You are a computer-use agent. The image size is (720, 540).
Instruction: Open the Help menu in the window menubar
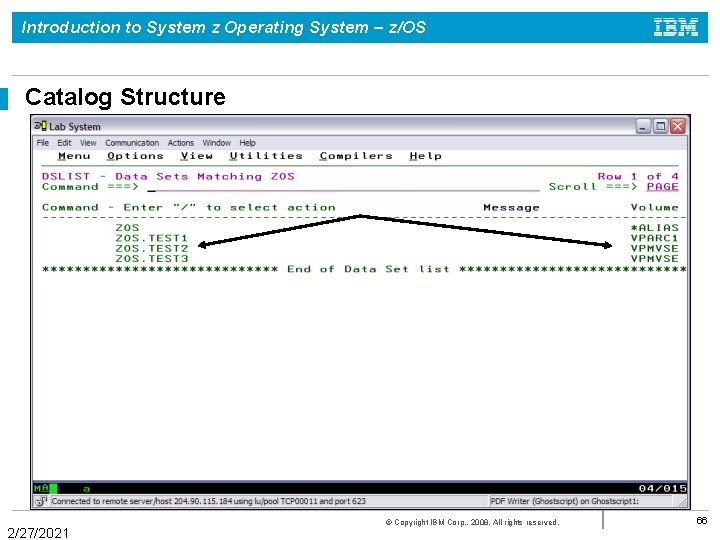[247, 143]
